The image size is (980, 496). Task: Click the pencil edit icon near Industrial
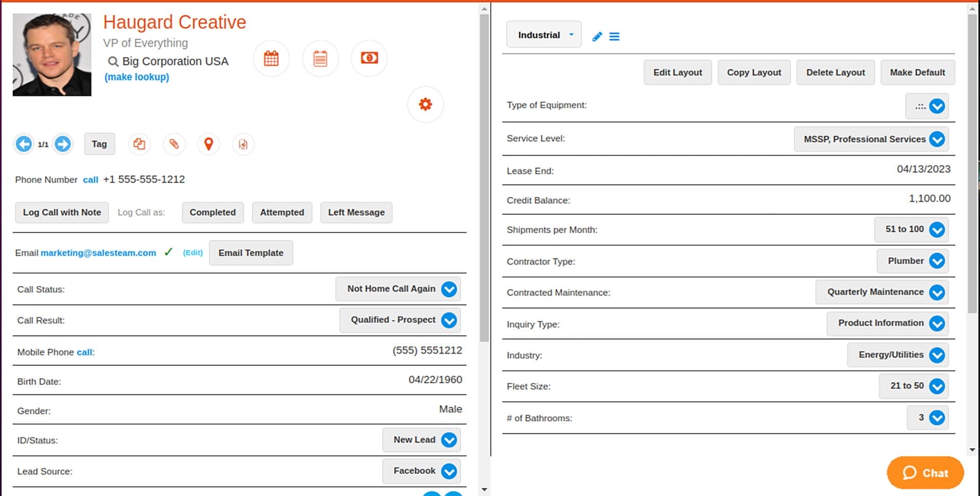(x=597, y=36)
